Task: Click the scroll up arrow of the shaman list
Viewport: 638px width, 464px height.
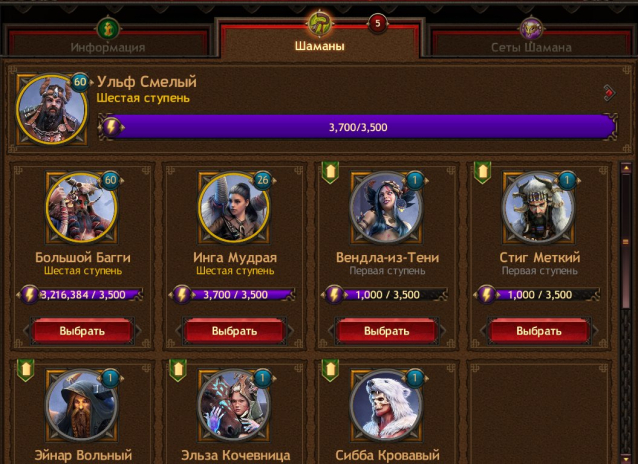Action: (626, 168)
